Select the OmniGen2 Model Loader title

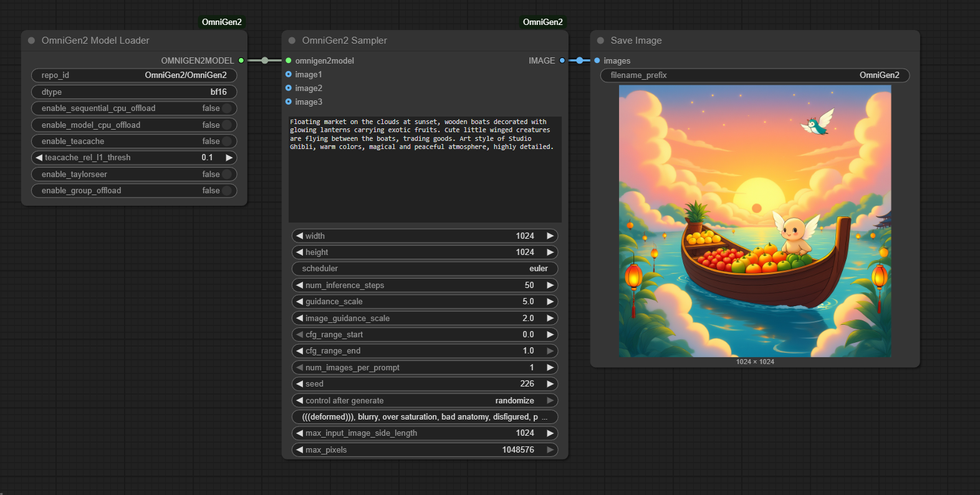coord(95,41)
